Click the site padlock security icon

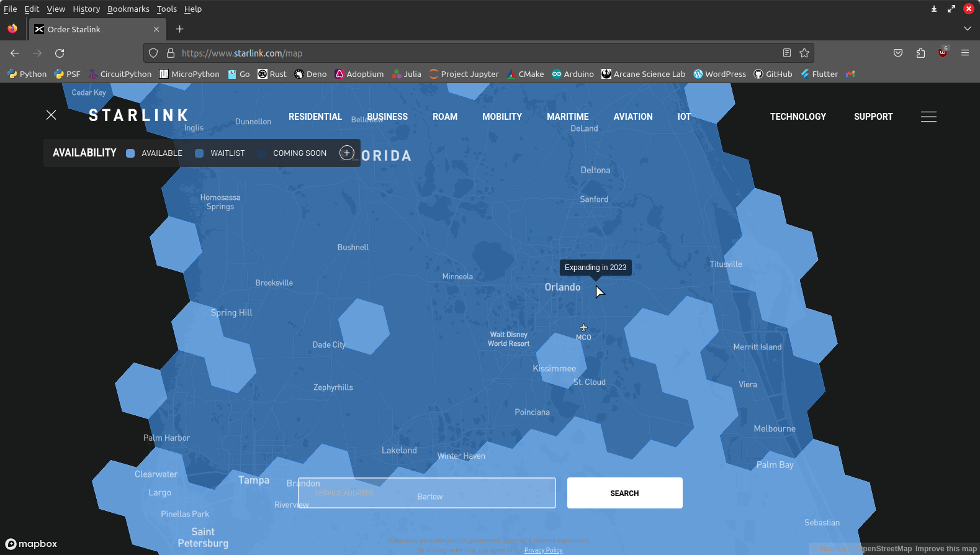[x=171, y=53]
